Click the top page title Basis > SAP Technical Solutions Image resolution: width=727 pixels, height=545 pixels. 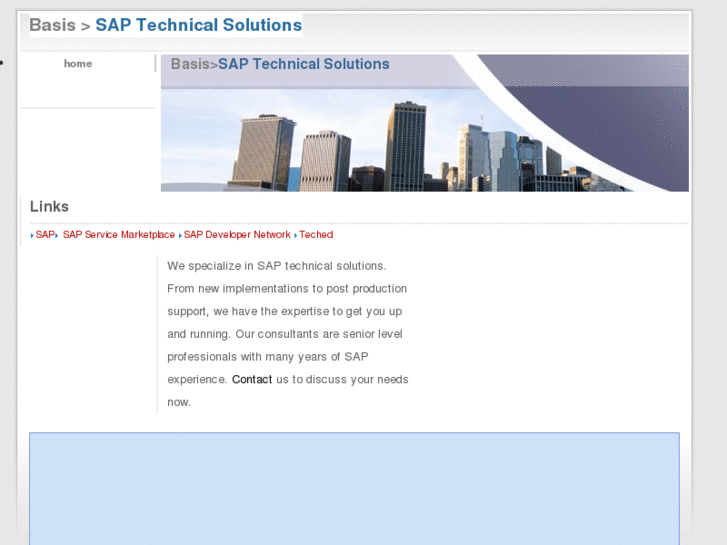[x=166, y=25]
